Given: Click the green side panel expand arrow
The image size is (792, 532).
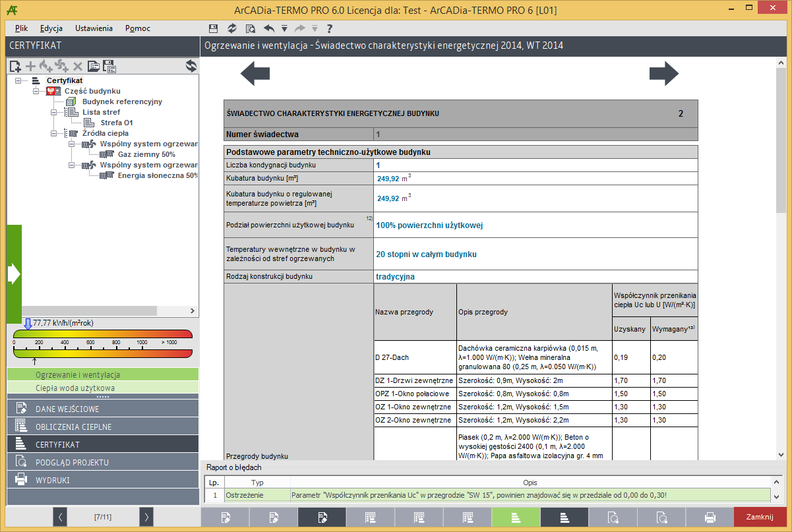Looking at the screenshot, I should (x=14, y=274).
